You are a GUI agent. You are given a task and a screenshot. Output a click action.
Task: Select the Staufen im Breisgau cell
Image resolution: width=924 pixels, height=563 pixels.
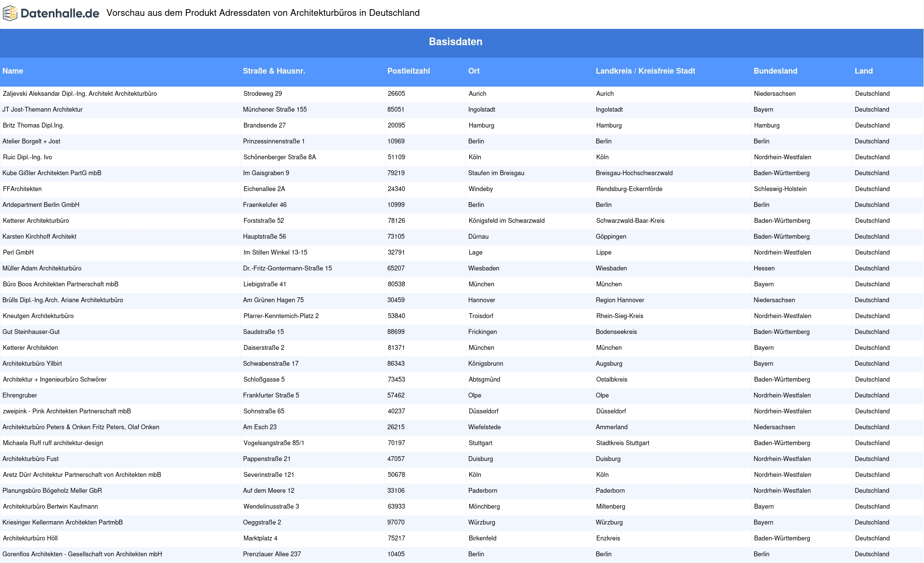[496, 173]
